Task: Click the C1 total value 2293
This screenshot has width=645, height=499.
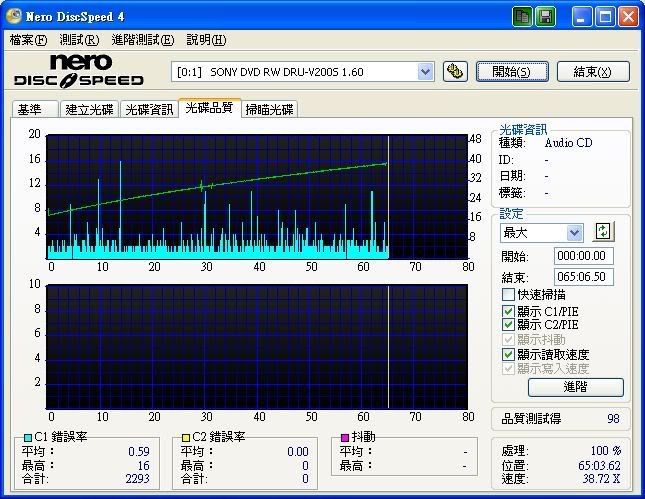Action: (x=137, y=479)
